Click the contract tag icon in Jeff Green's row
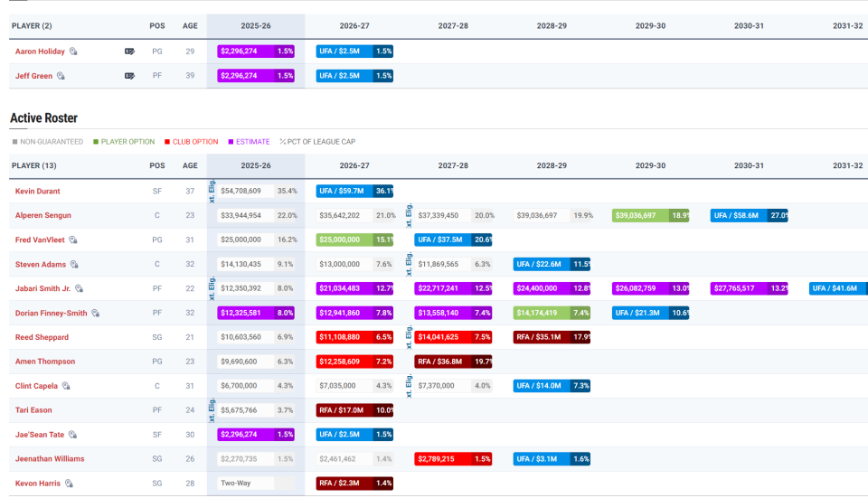The image size is (868, 498). pyautogui.click(x=129, y=76)
